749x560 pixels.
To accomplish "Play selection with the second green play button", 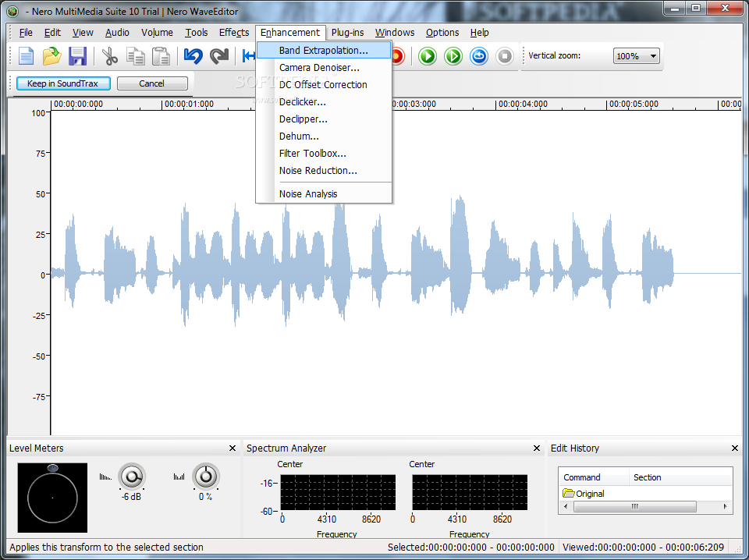I will (453, 56).
